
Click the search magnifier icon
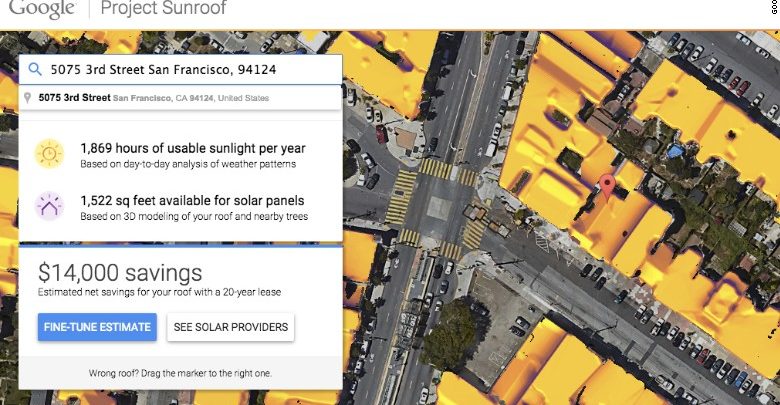pos(35,69)
